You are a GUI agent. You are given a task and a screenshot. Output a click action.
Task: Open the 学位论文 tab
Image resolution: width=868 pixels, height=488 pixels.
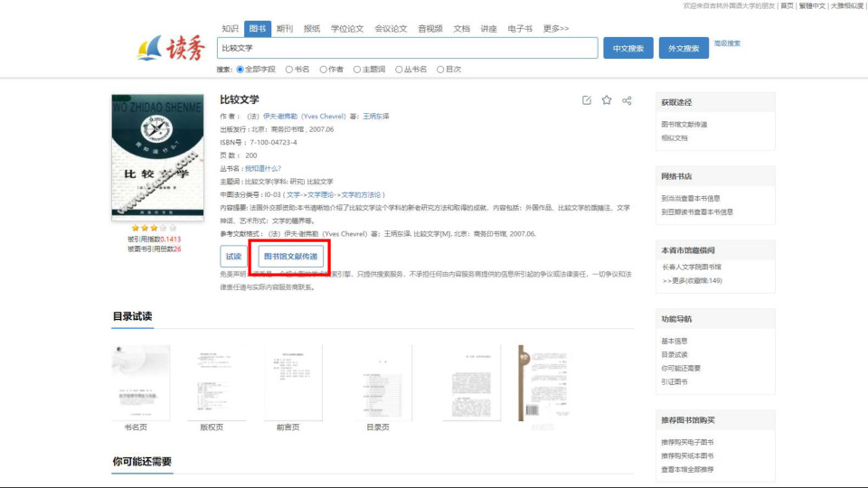tap(347, 29)
